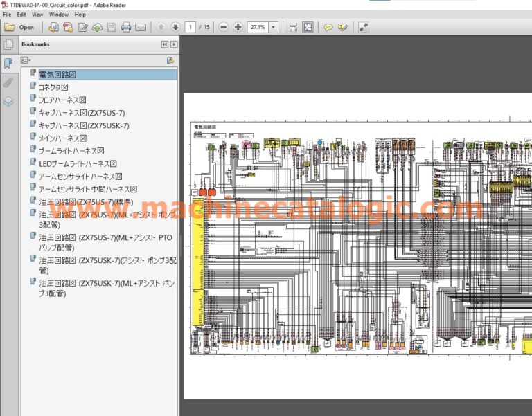This screenshot has width=532, height=416.
Task: Toggle the Attachments paperclip panel
Action: point(8,82)
